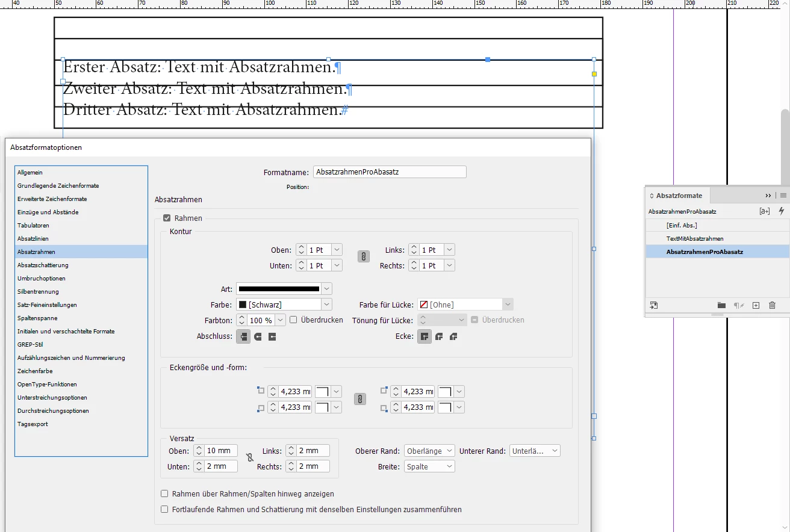Toggle the corner size chain link icon
The width and height of the screenshot is (790, 532).
[360, 399]
